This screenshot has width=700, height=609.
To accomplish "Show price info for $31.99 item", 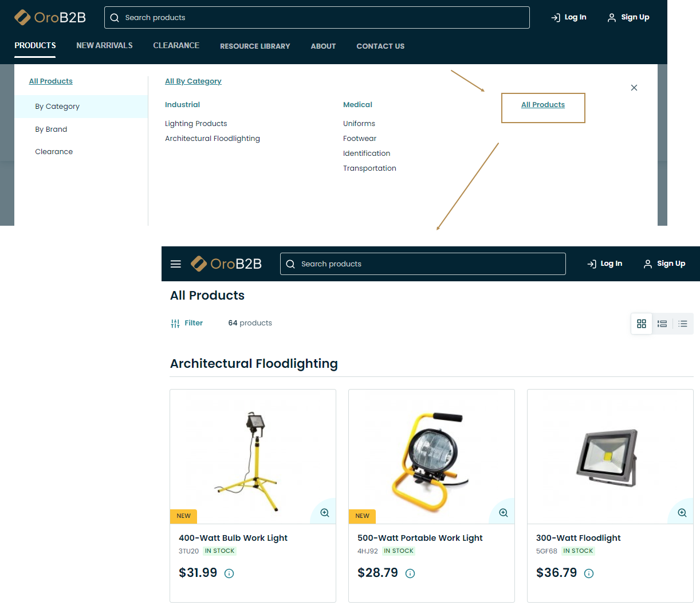I will [229, 573].
